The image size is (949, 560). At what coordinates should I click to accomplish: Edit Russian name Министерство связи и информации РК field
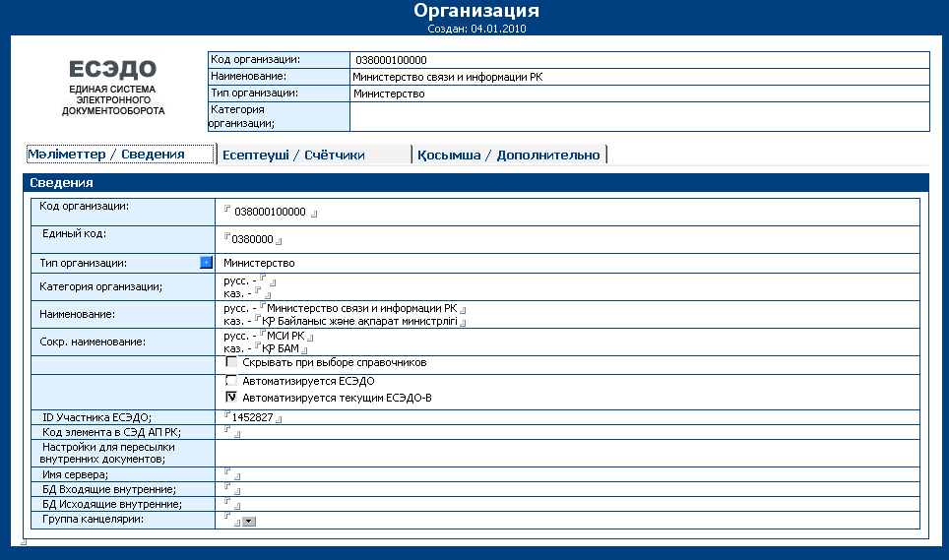pos(362,308)
